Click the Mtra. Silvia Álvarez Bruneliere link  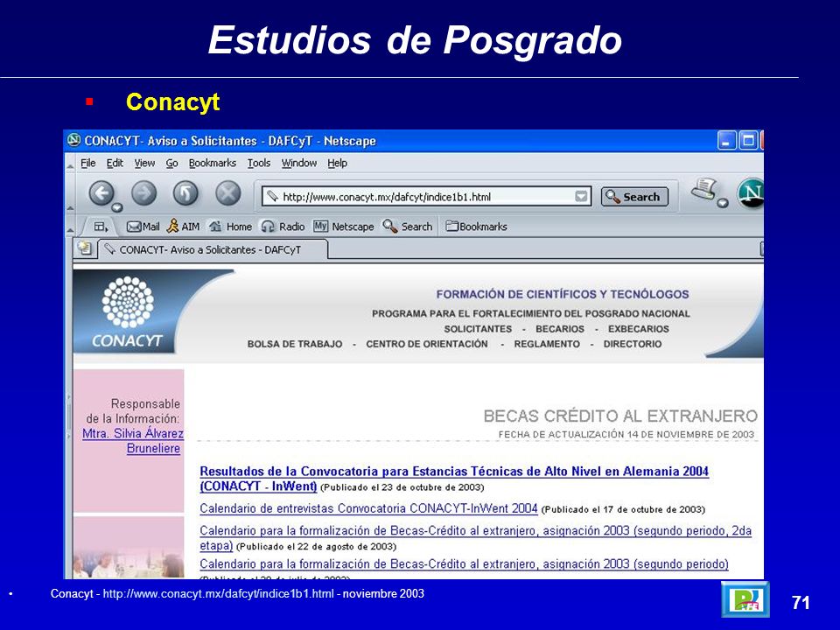click(x=133, y=441)
